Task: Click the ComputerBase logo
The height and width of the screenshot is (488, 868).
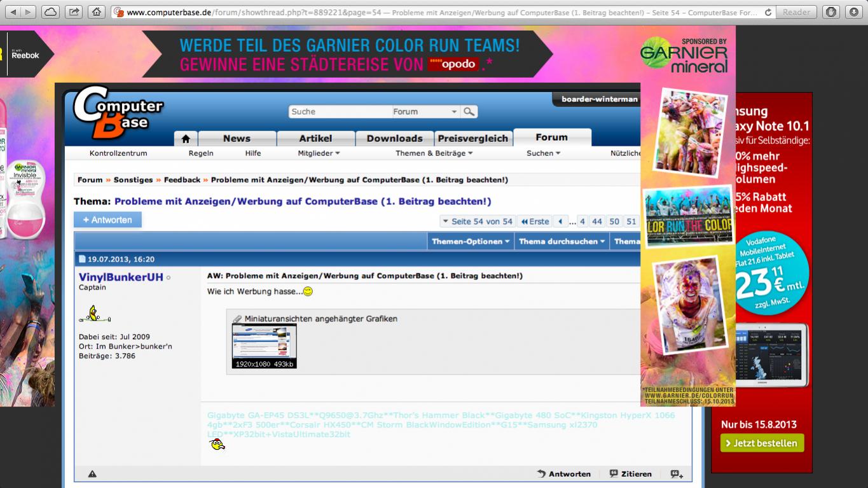Action: [x=118, y=113]
